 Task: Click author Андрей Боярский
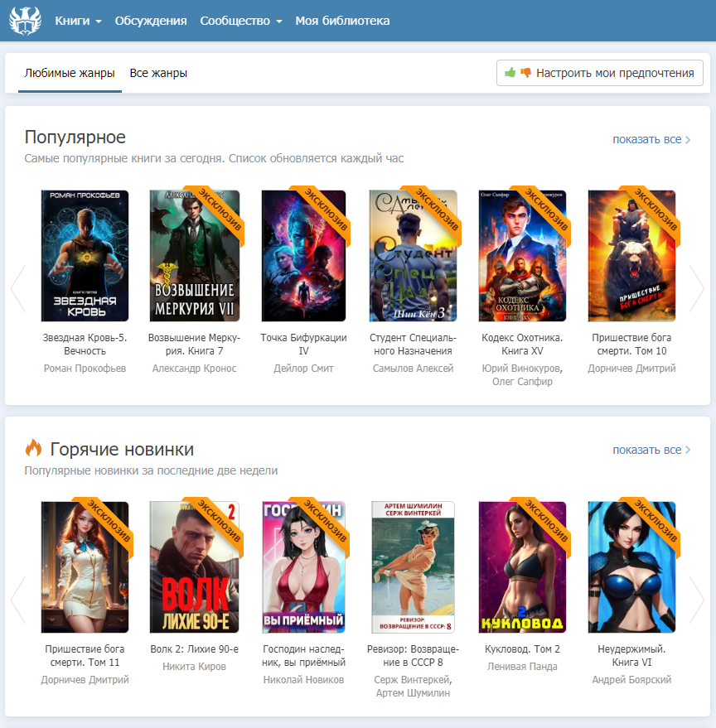631,680
